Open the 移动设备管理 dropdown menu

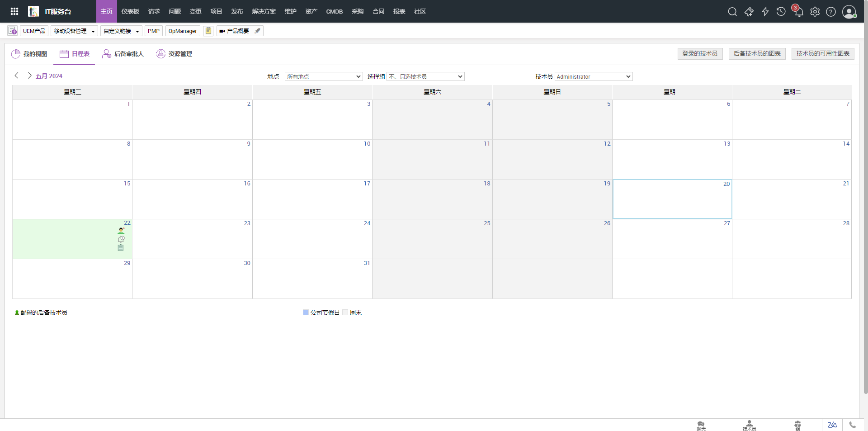click(74, 31)
